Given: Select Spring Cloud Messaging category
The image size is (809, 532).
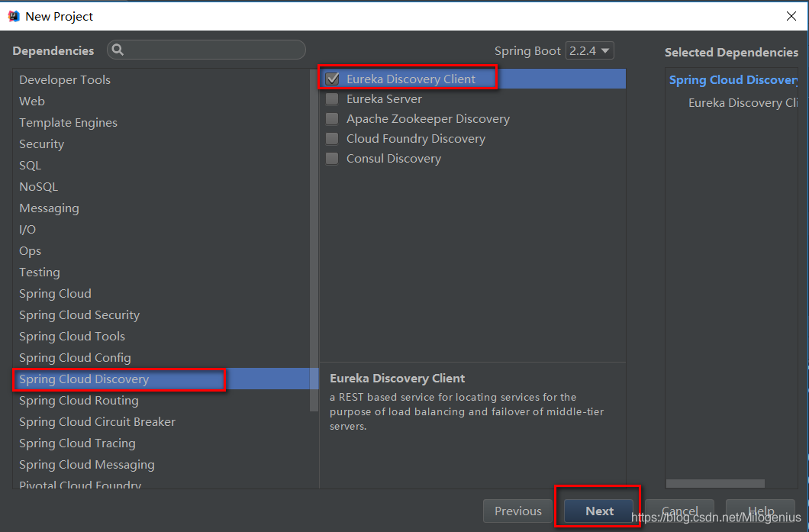Looking at the screenshot, I should [x=161, y=465].
